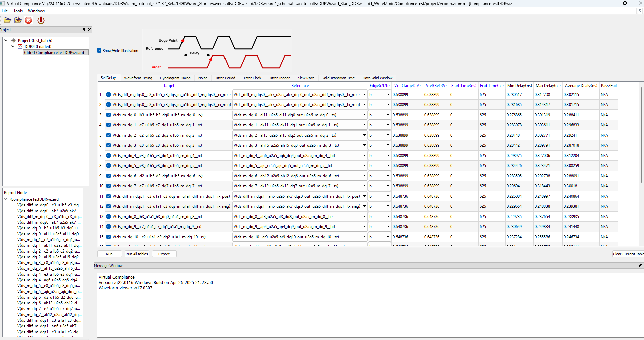Viewport: 644px width, 340px height.
Task: Undock the Message Window panel
Action: 640,266
